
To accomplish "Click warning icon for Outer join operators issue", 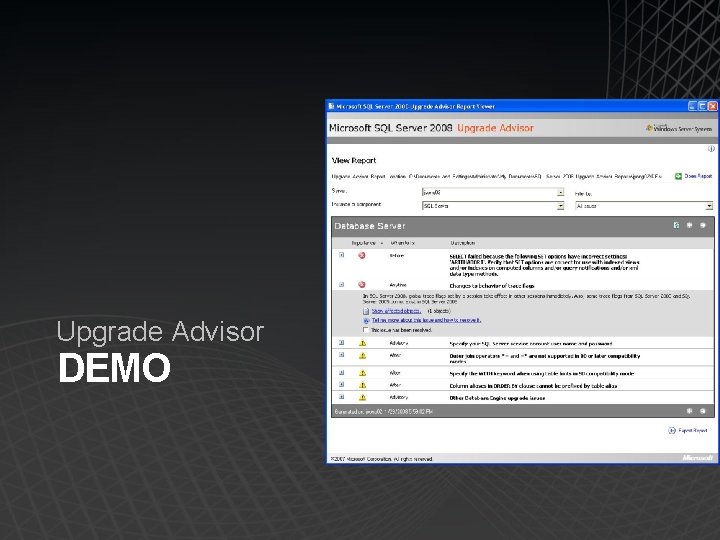I will [x=362, y=355].
